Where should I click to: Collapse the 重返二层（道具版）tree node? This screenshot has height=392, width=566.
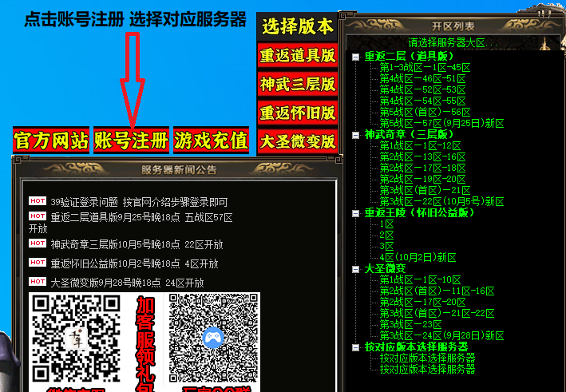pos(355,57)
